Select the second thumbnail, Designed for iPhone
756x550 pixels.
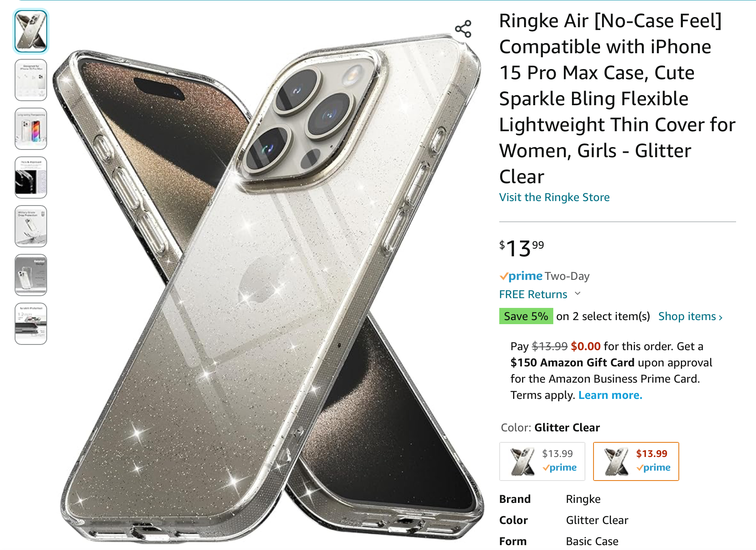click(x=31, y=80)
